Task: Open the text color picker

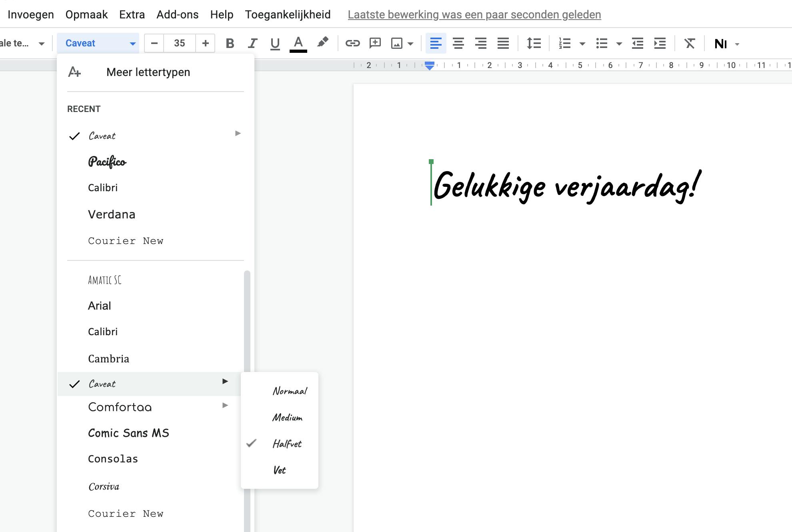Action: (298, 43)
